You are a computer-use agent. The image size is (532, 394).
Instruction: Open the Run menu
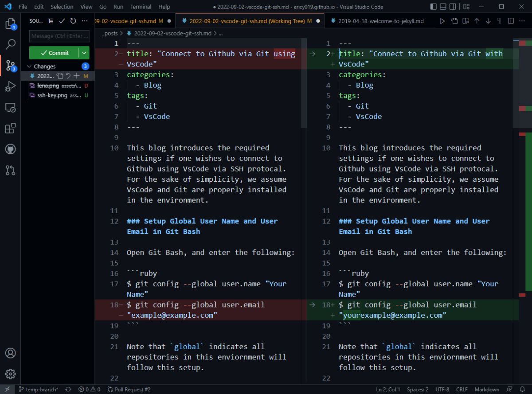click(118, 7)
